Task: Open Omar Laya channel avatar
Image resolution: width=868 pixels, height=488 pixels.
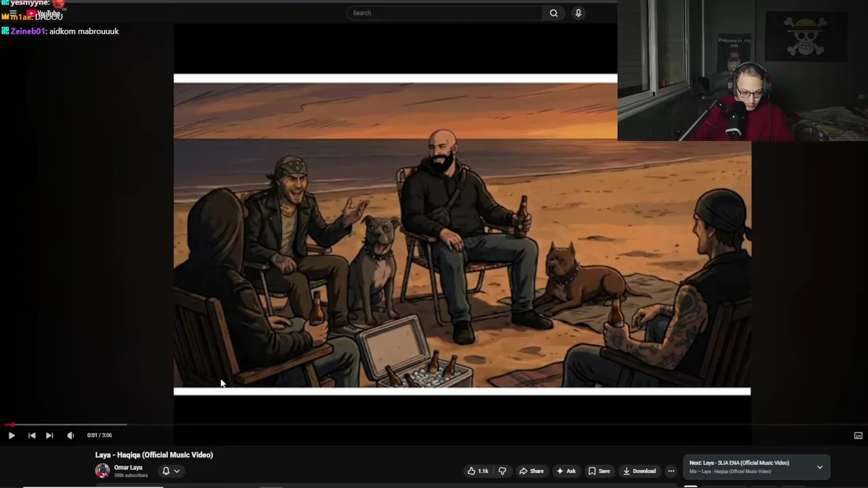Action: (x=102, y=470)
